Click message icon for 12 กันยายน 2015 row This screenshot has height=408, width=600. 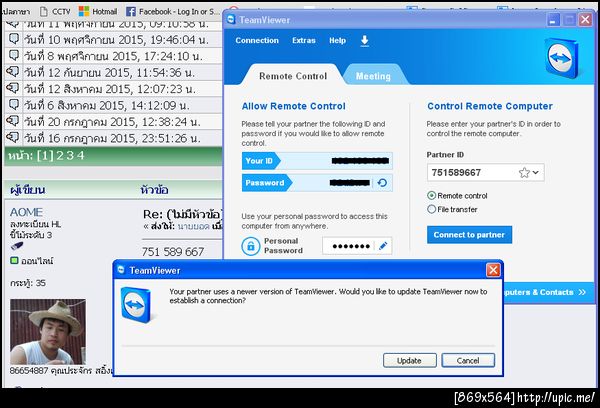[13, 72]
